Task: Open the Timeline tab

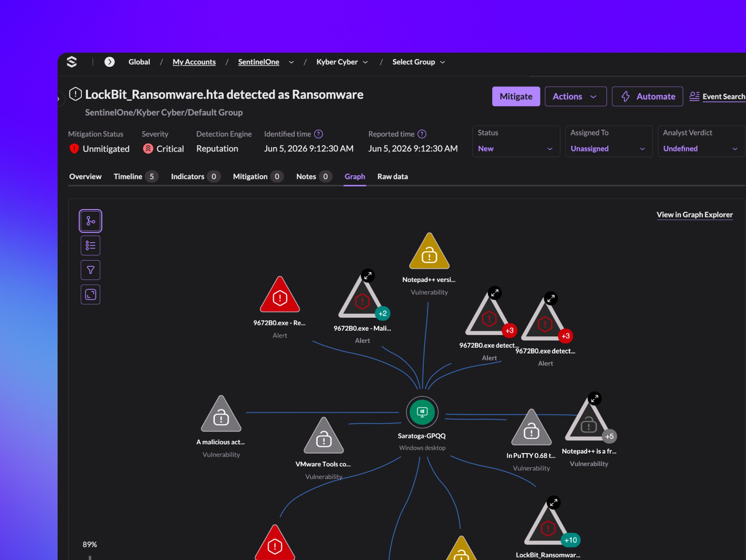Action: click(136, 176)
